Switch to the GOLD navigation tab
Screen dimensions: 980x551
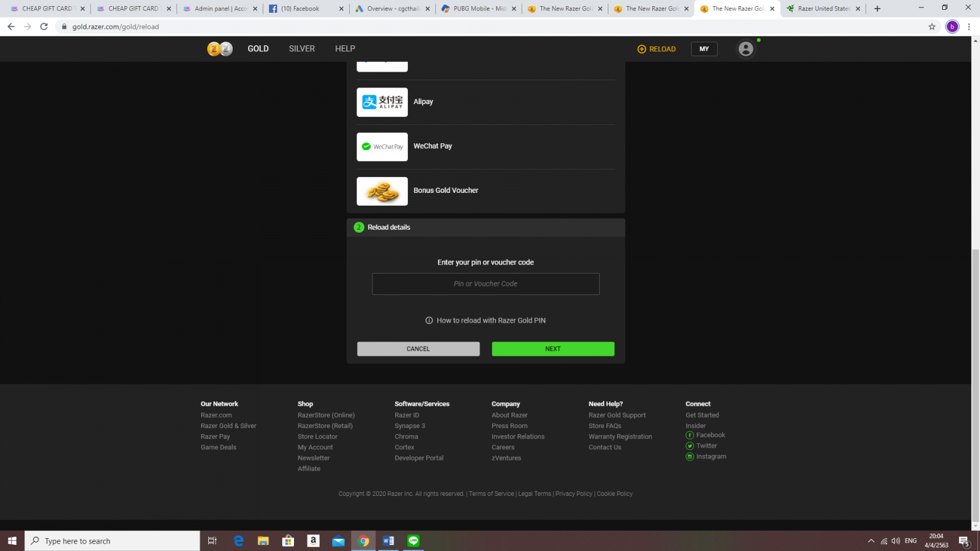[x=258, y=49]
